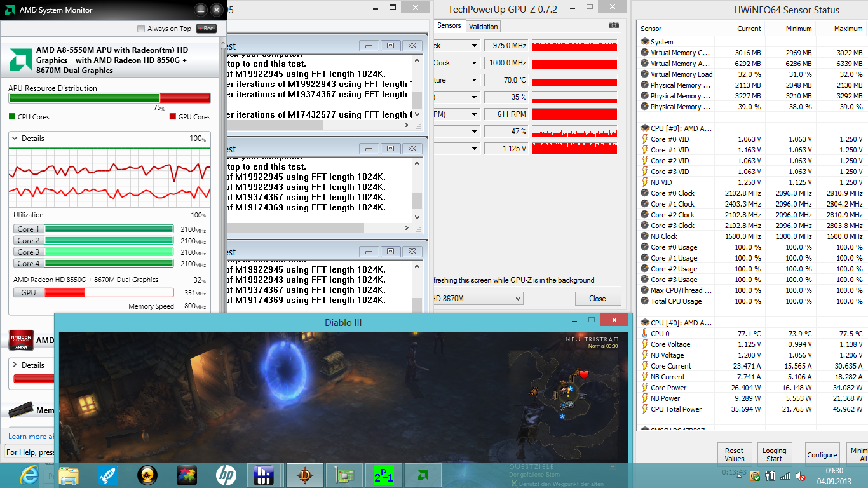Click Core #0 VID lightning icon
This screenshot has height=488, width=868.
(644, 139)
